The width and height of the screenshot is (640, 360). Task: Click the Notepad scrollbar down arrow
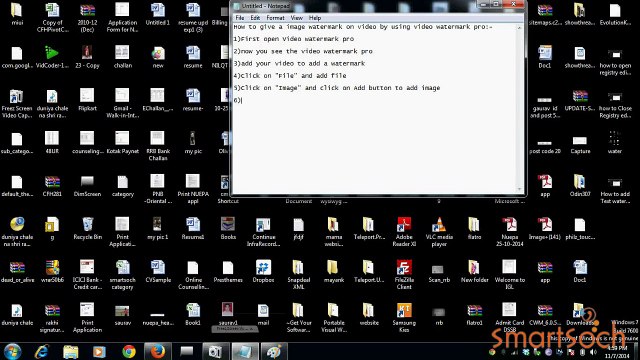[520, 189]
